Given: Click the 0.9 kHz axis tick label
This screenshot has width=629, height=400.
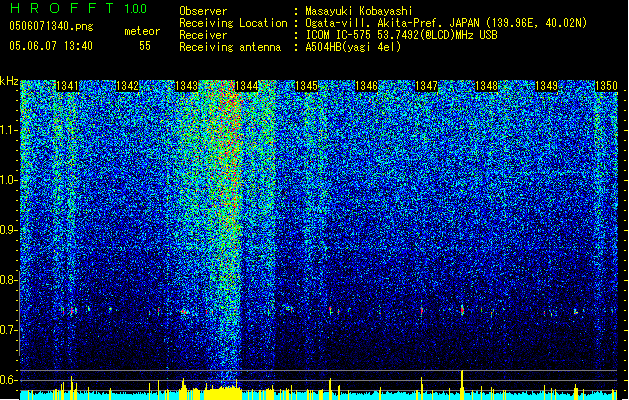Looking at the screenshot, I should [9, 230].
